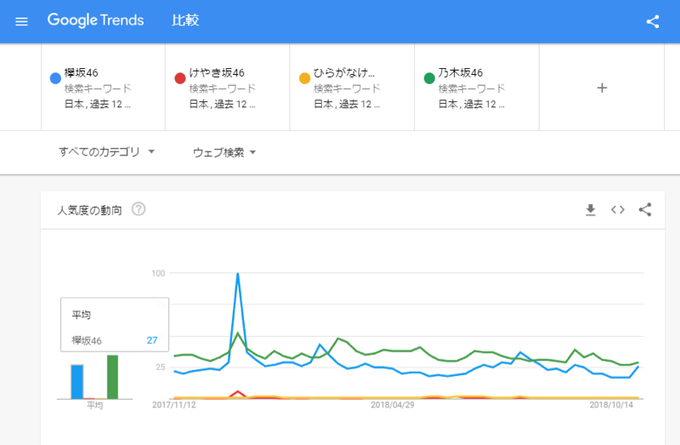Click the Google Trends logo
The width and height of the screenshot is (680, 445).
tap(95, 20)
